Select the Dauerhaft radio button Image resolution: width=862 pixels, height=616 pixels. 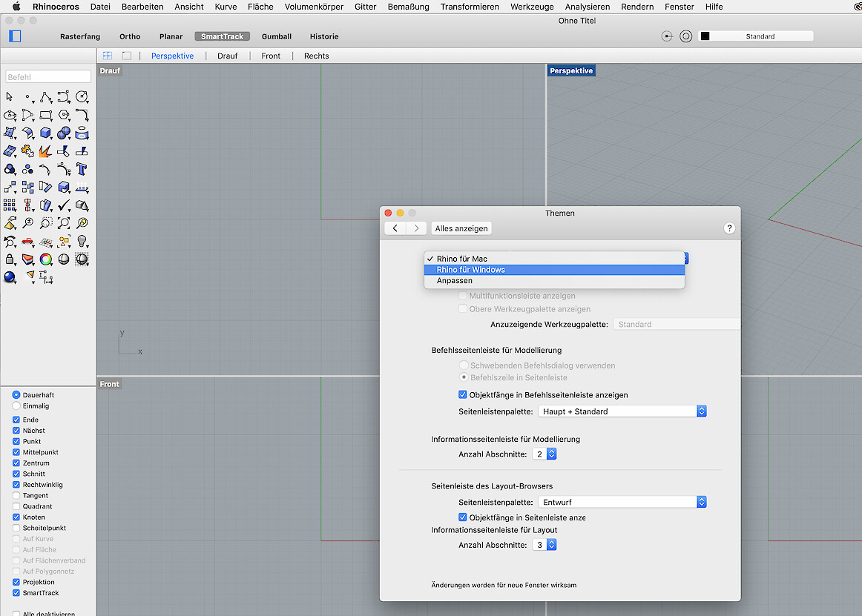click(x=16, y=394)
